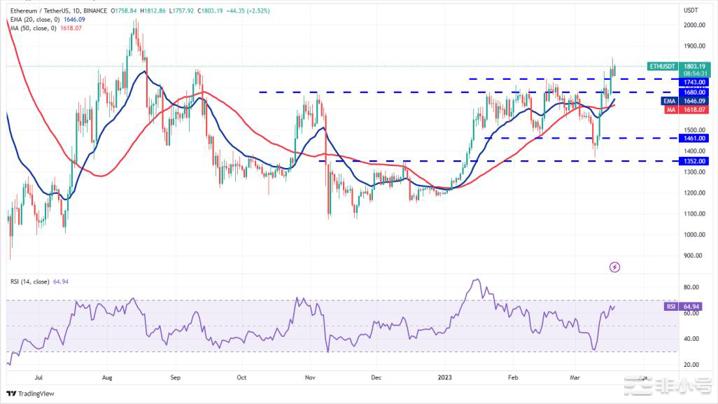Screen dimensions: 718x404
Task: Select the 1743.00 horizontal level label
Action: point(692,82)
